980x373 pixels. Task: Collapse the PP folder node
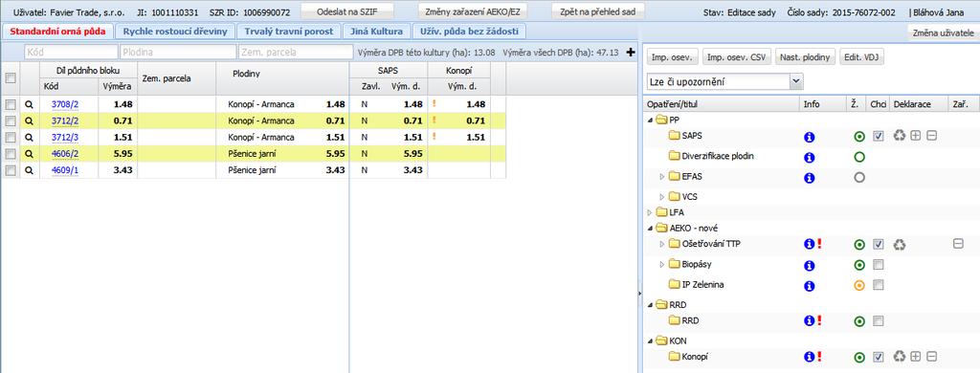pos(651,120)
